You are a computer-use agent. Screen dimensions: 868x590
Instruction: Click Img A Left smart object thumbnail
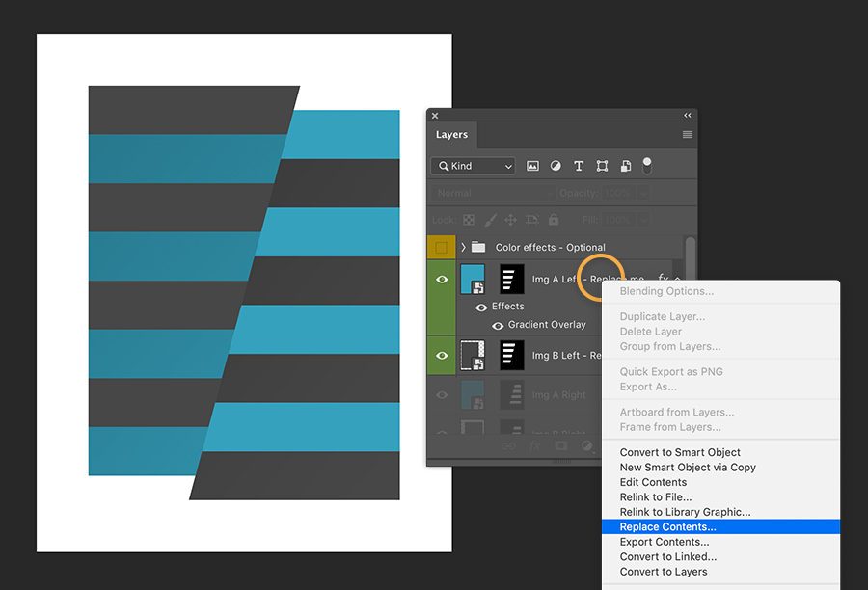pyautogui.click(x=473, y=279)
